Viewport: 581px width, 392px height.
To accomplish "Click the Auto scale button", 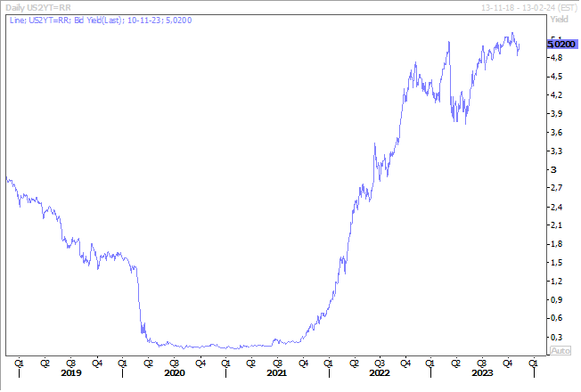I will click(561, 350).
